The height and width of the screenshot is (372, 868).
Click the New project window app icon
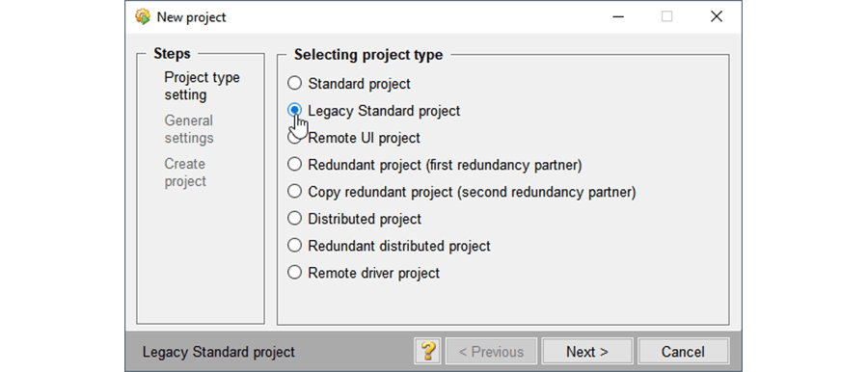point(143,16)
